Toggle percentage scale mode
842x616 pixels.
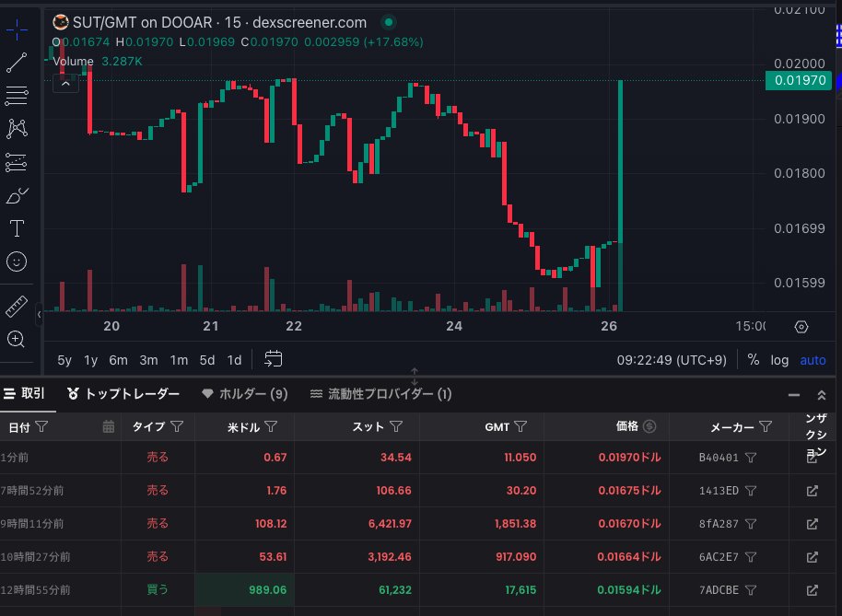pyautogui.click(x=754, y=360)
